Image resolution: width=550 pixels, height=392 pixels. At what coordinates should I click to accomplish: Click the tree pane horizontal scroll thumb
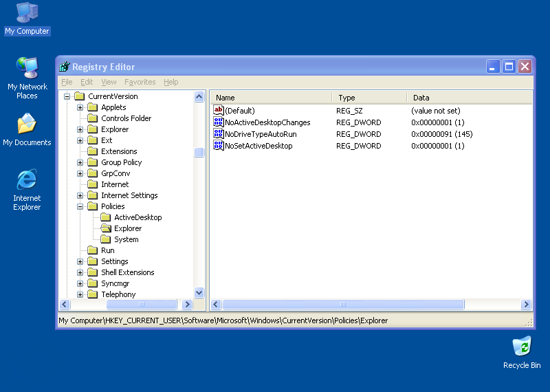coord(142,304)
